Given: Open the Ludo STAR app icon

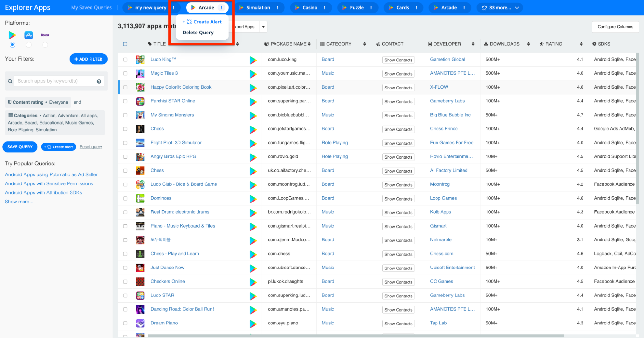Looking at the screenshot, I should [140, 296].
